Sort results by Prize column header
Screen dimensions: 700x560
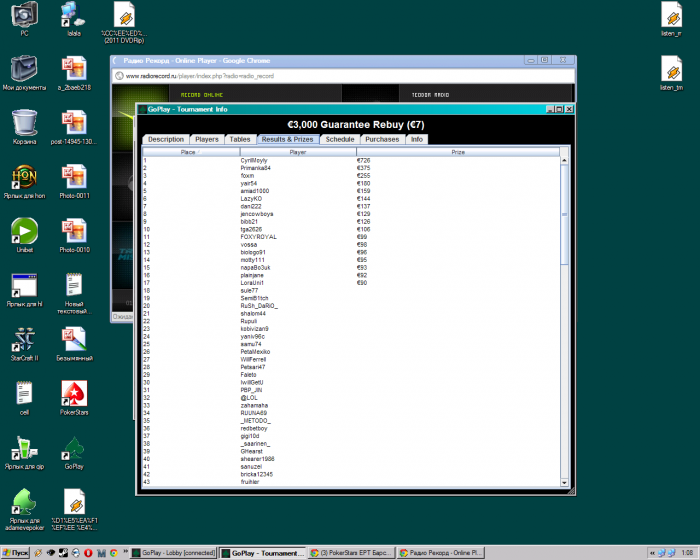pyautogui.click(x=458, y=152)
